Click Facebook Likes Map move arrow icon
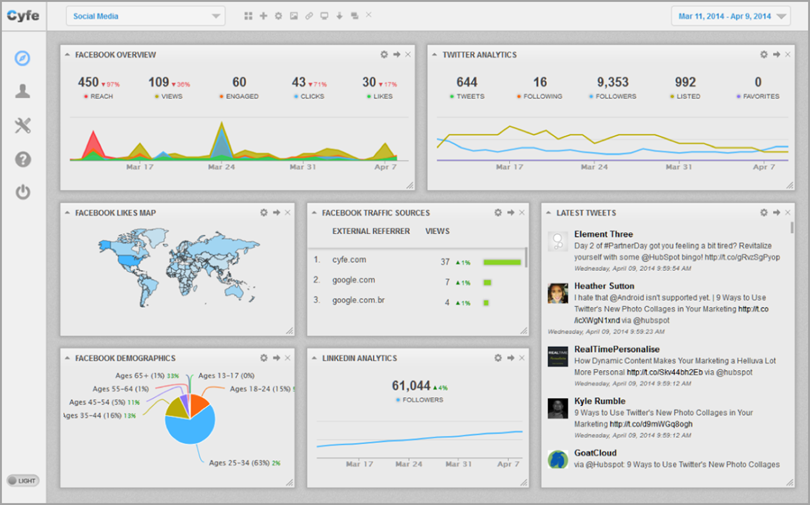 [276, 212]
